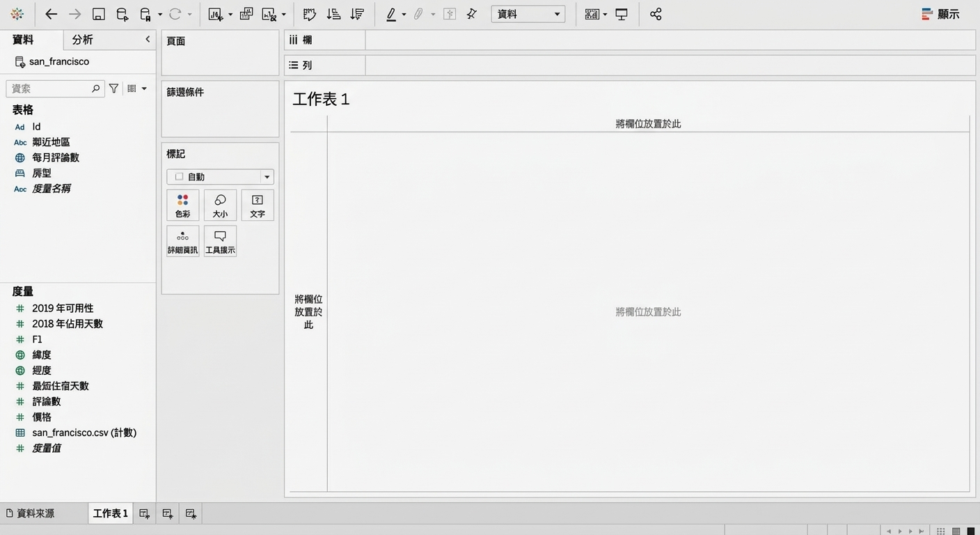Screen dimensions: 980x535
Task: Save the workbook via the toolbar
Action: click(x=98, y=14)
